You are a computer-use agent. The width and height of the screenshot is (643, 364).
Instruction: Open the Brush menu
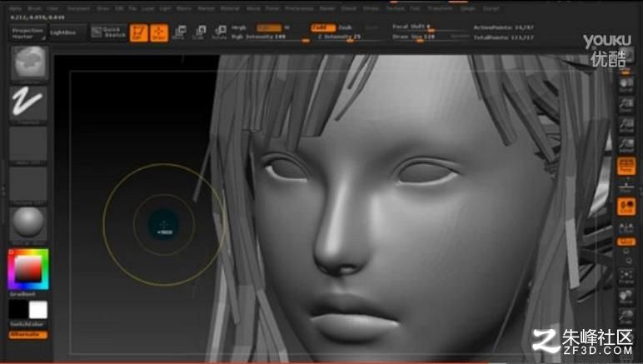[34, 8]
